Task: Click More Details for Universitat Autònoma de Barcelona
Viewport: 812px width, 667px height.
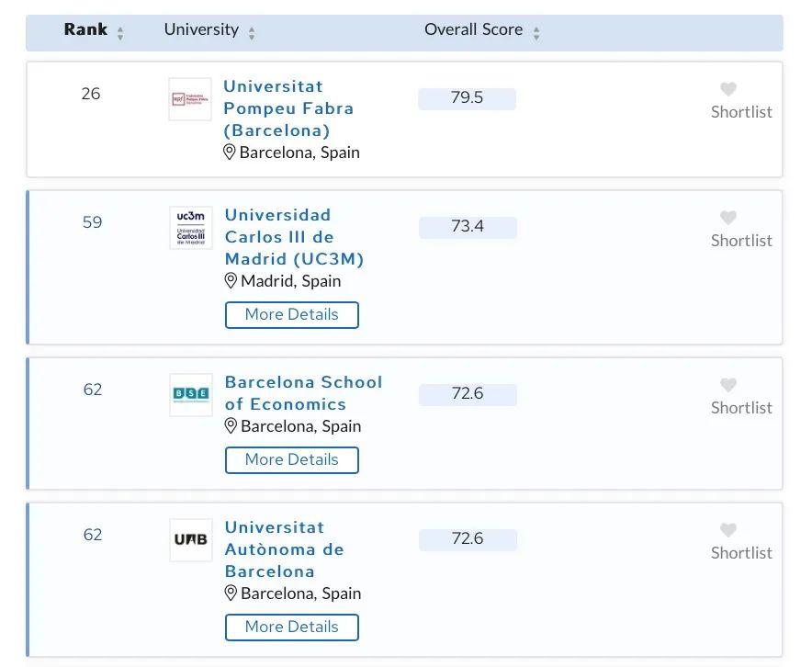Action: pyautogui.click(x=291, y=627)
